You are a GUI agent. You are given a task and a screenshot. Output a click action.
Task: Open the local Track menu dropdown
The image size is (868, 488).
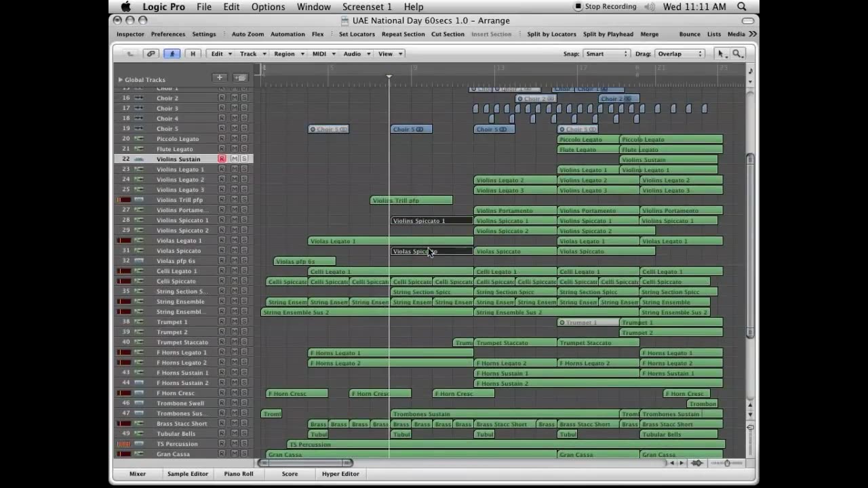[252, 54]
